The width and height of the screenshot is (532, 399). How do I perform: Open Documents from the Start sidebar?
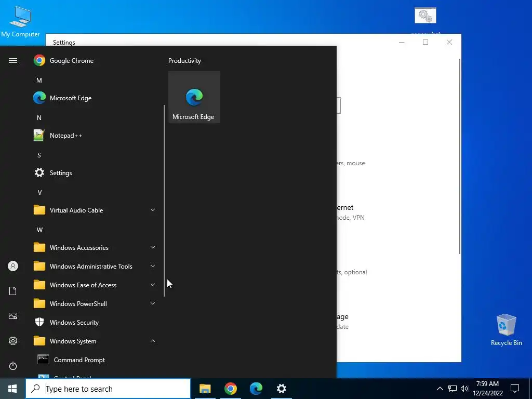(x=13, y=291)
